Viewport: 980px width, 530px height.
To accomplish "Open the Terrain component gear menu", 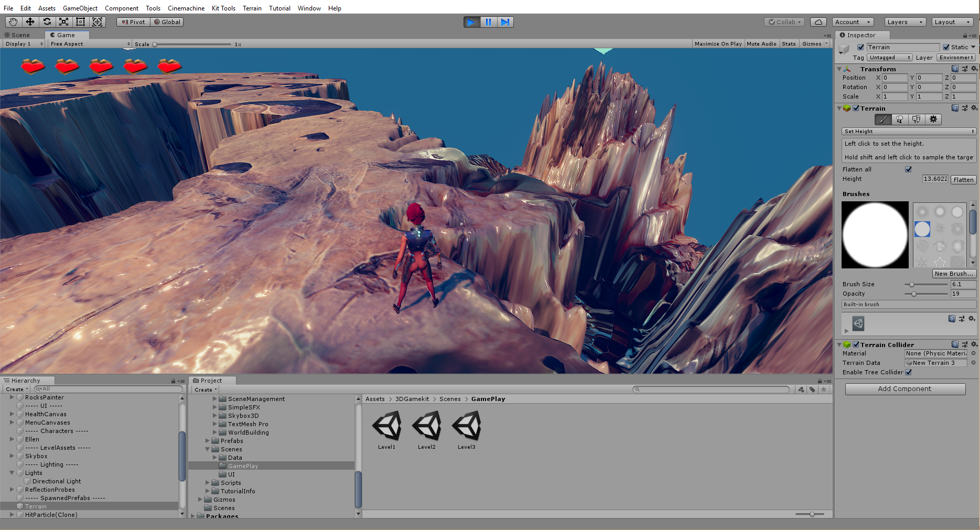I will point(974,108).
